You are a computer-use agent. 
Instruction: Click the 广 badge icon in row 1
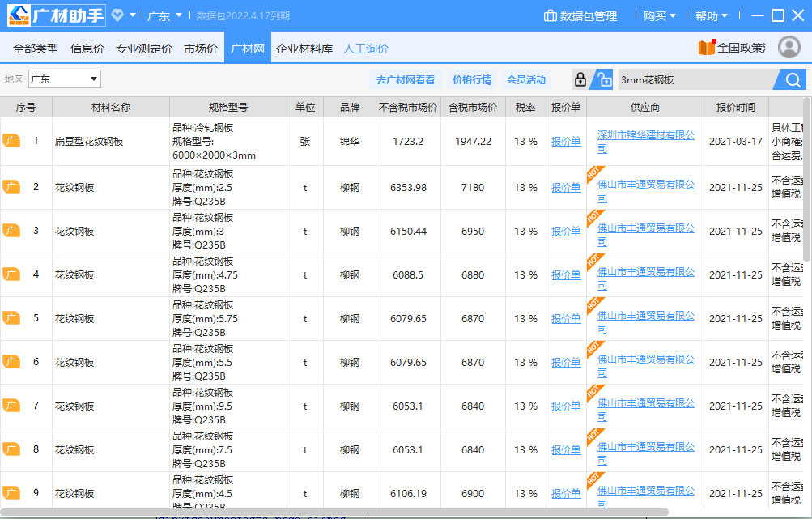click(11, 141)
